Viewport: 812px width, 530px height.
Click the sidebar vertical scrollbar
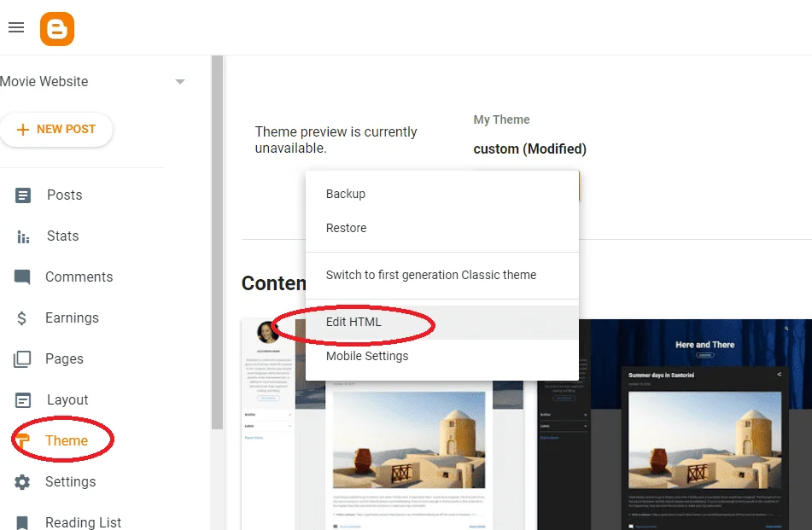[x=218, y=242]
